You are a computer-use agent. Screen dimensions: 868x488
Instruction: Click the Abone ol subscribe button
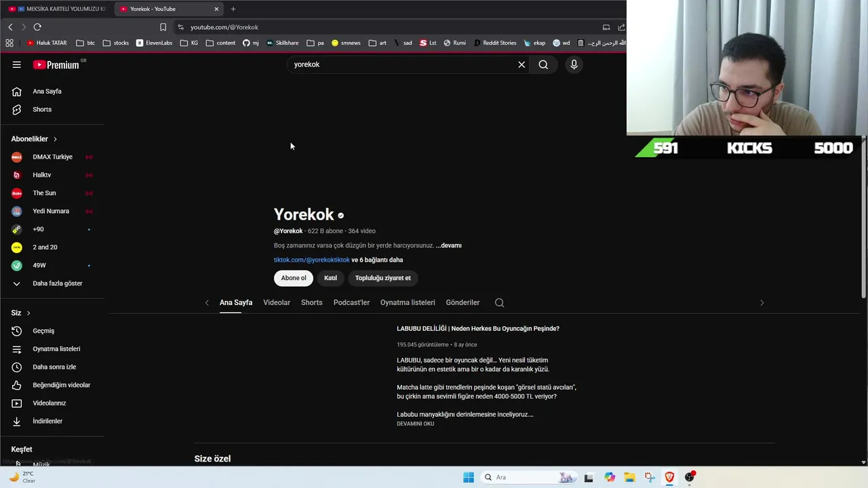click(294, 278)
